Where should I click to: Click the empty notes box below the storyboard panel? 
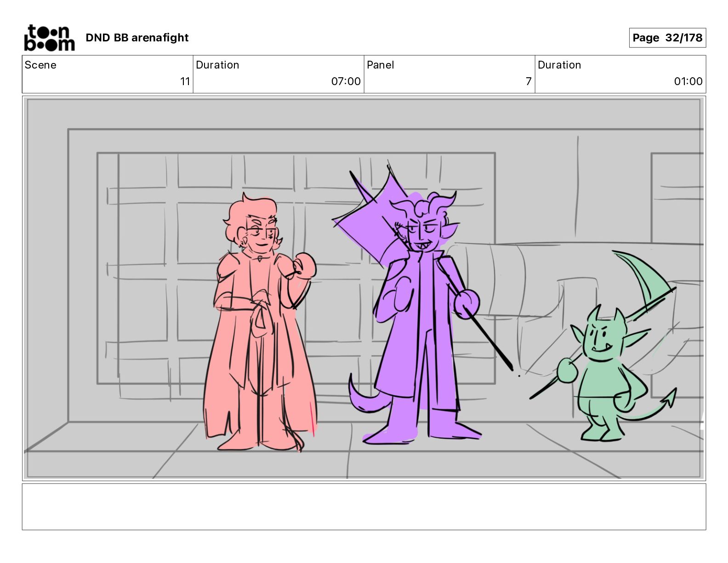tap(364, 506)
